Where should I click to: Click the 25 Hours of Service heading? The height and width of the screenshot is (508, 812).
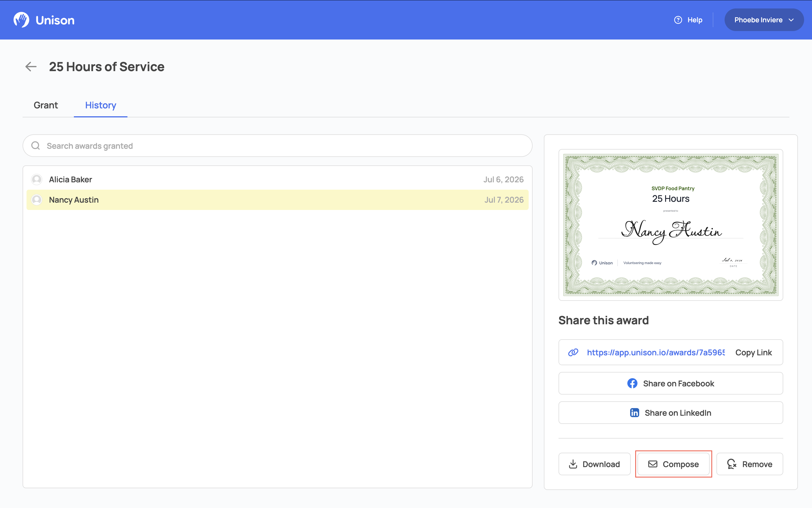pyautogui.click(x=107, y=67)
